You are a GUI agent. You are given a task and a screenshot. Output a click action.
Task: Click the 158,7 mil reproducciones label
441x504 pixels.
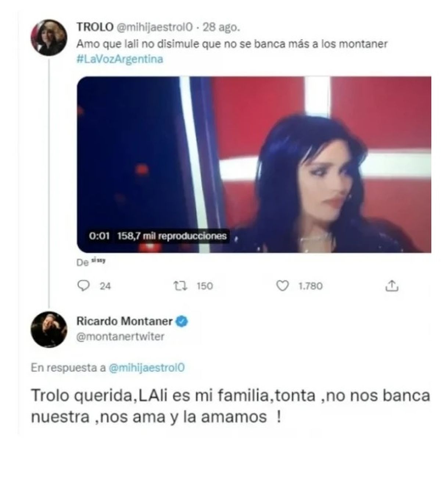172,235
